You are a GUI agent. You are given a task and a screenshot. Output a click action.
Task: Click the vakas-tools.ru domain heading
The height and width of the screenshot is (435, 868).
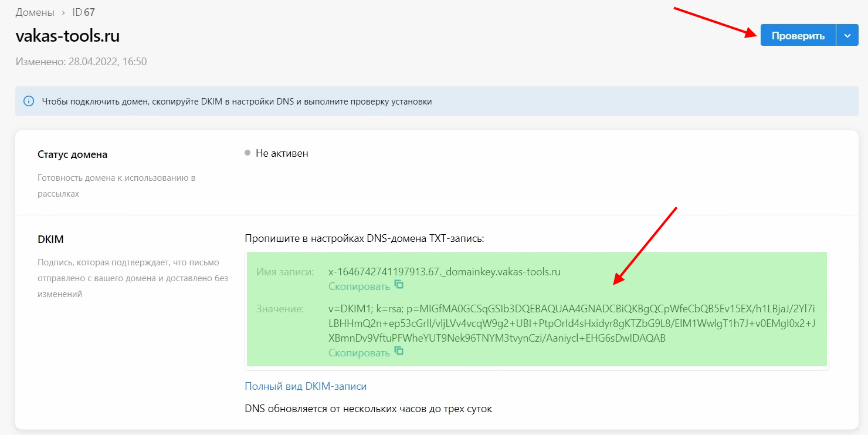(x=67, y=36)
